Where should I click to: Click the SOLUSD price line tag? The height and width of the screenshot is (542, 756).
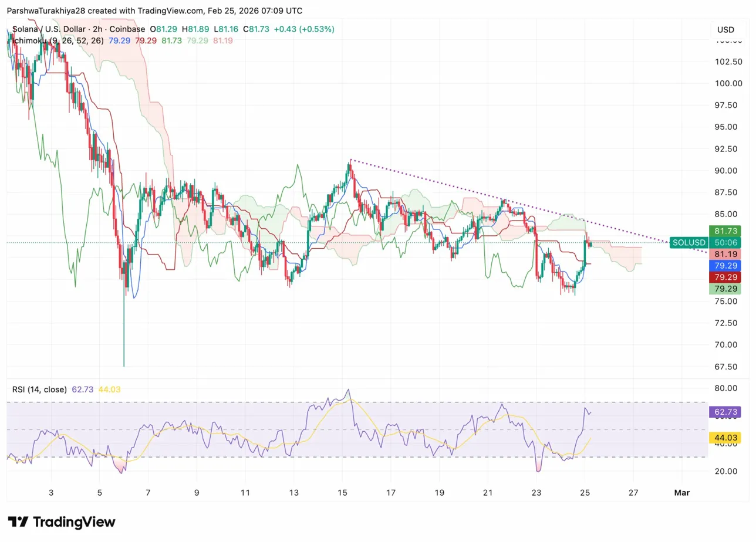689,242
